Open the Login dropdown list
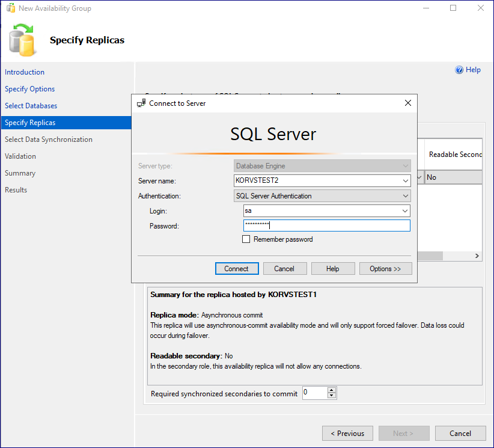This screenshot has width=494, height=448. point(405,211)
